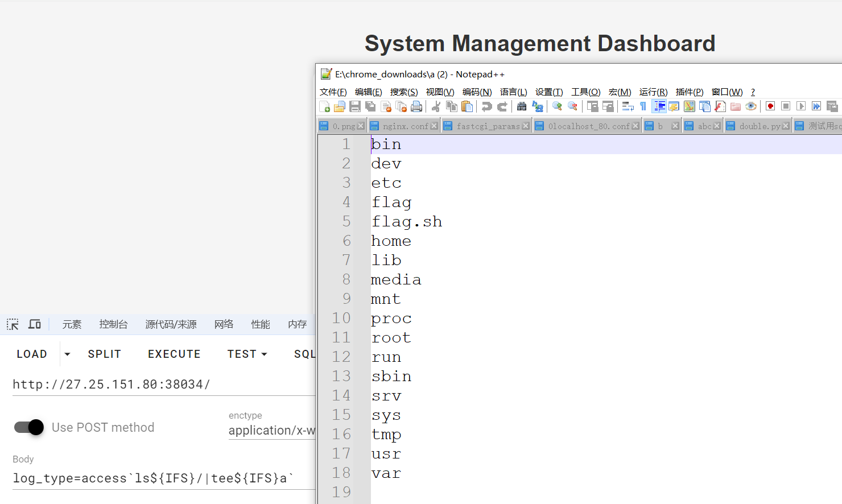Toggle the show all characters pilcrow icon
Image resolution: width=842 pixels, height=504 pixels.
[643, 106]
